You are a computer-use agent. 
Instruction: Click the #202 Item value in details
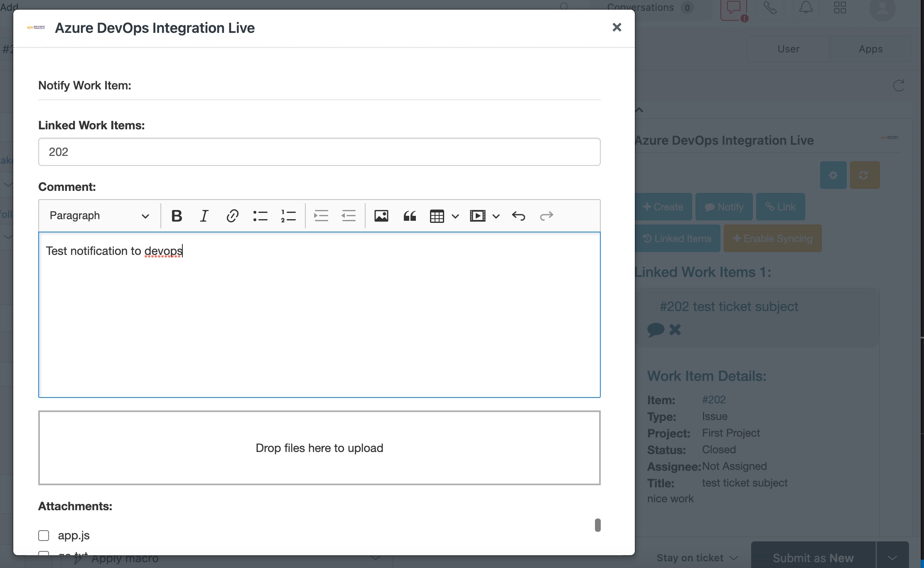[x=714, y=400]
